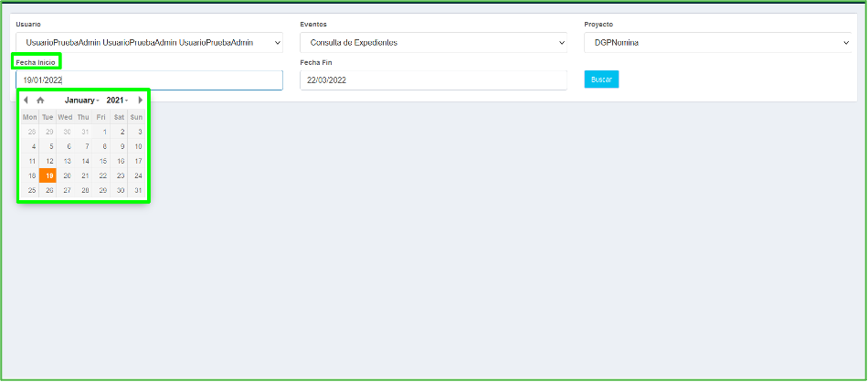The image size is (868, 382).
Task: Choose day 31 in the last row
Action: tap(137, 190)
